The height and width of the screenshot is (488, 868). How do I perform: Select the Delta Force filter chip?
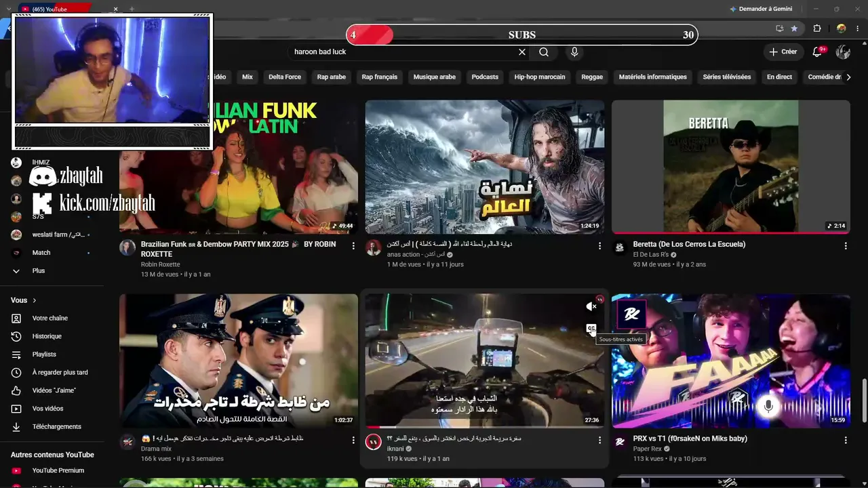pyautogui.click(x=285, y=77)
